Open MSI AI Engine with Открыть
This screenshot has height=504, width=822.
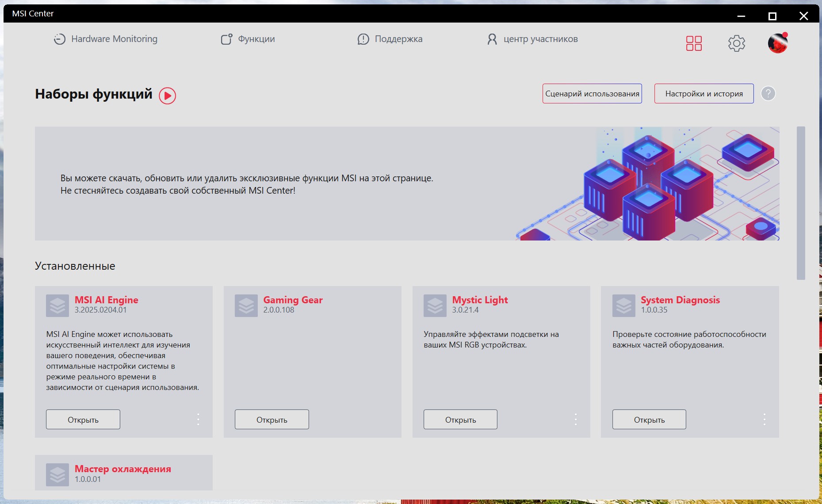(x=83, y=419)
